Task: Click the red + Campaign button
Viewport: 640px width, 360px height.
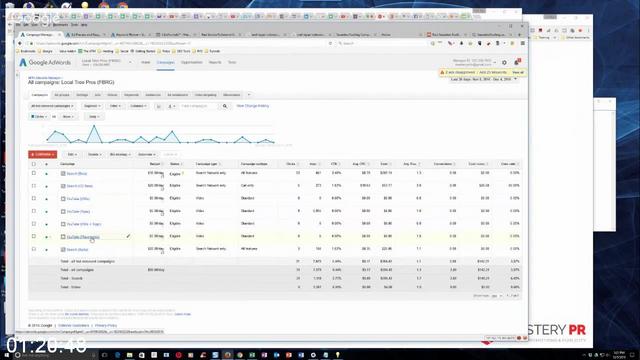Action: click(x=42, y=155)
